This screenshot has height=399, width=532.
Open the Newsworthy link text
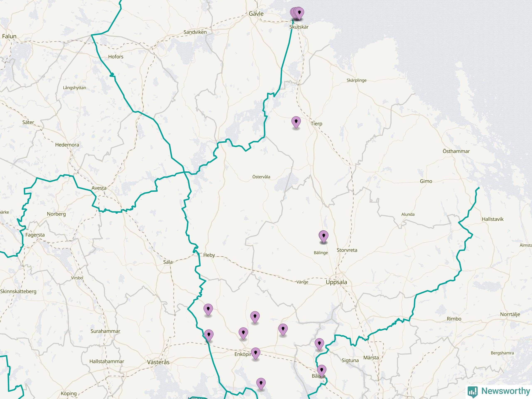(x=506, y=391)
